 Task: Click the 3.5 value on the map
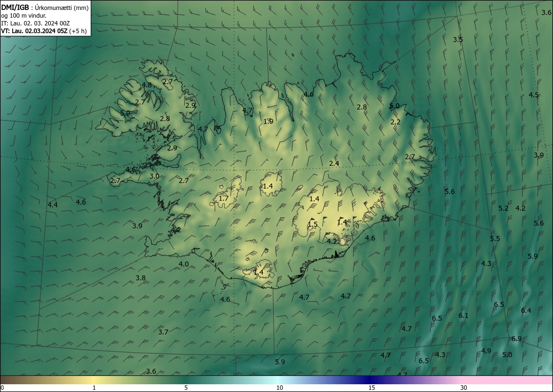pos(458,39)
